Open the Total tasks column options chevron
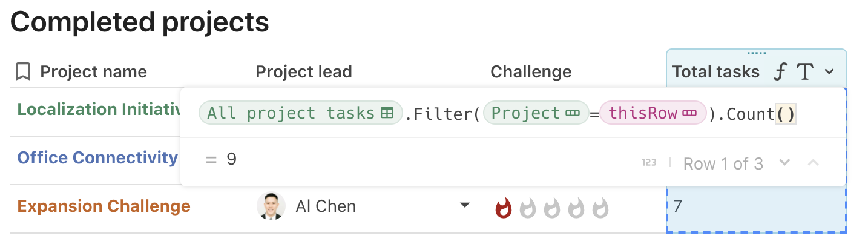This screenshot has height=247, width=868. click(x=829, y=72)
